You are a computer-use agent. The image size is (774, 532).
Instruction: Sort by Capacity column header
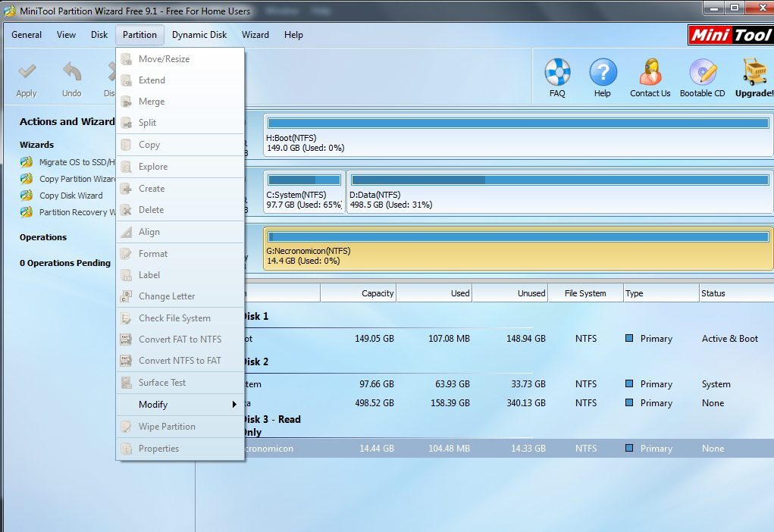coord(359,293)
